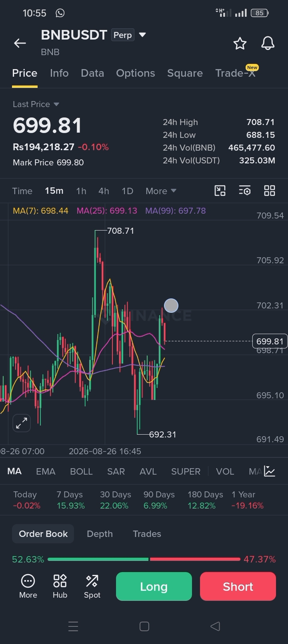Tap the 90 Days 6.99% performance
This screenshot has width=288, height=644.
point(159,500)
